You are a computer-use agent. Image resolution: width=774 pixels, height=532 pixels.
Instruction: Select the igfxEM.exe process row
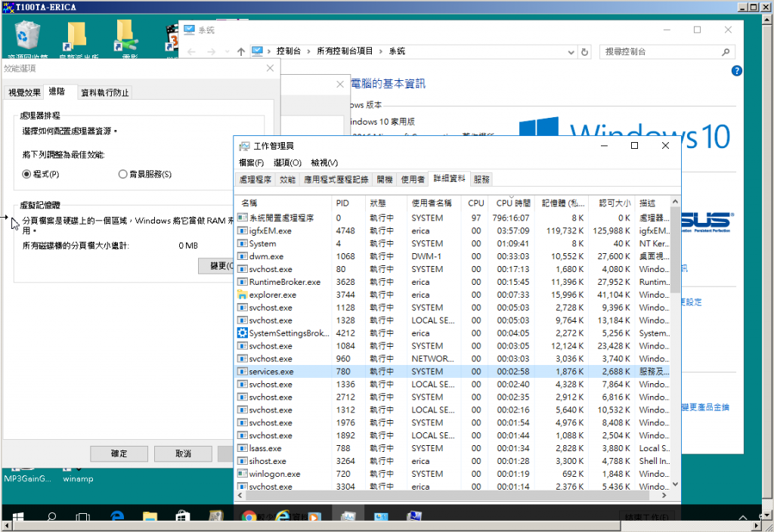pos(453,230)
